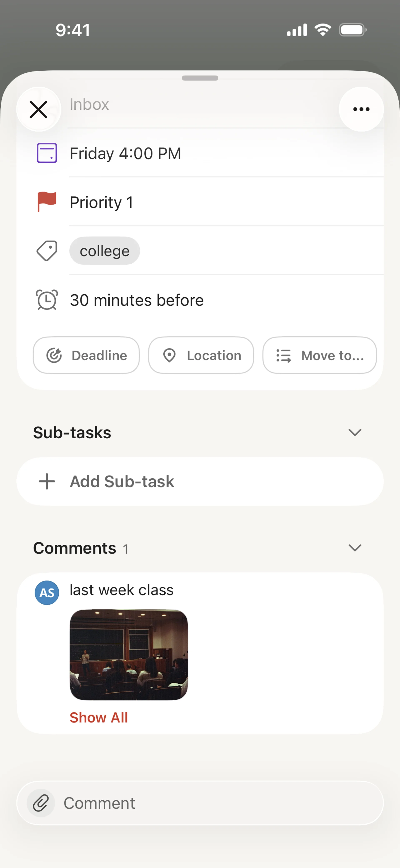The width and height of the screenshot is (400, 868).
Task: Add a Location to the task
Action: tap(201, 355)
